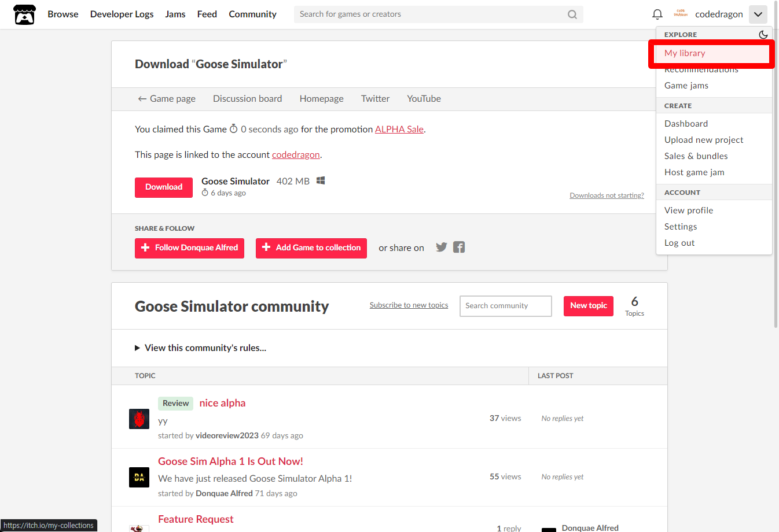Viewport: 779px width, 532px height.
Task: Click codedragon username in header
Action: tap(719, 14)
